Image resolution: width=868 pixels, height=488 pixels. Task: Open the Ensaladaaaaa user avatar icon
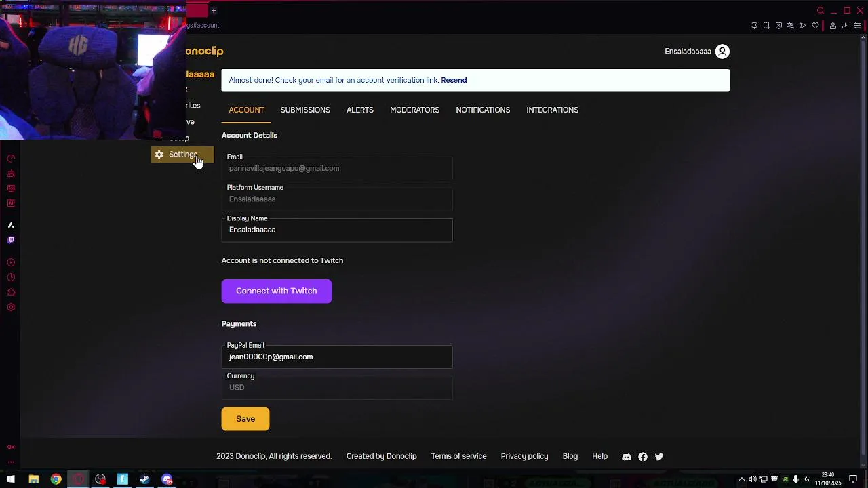pos(722,52)
